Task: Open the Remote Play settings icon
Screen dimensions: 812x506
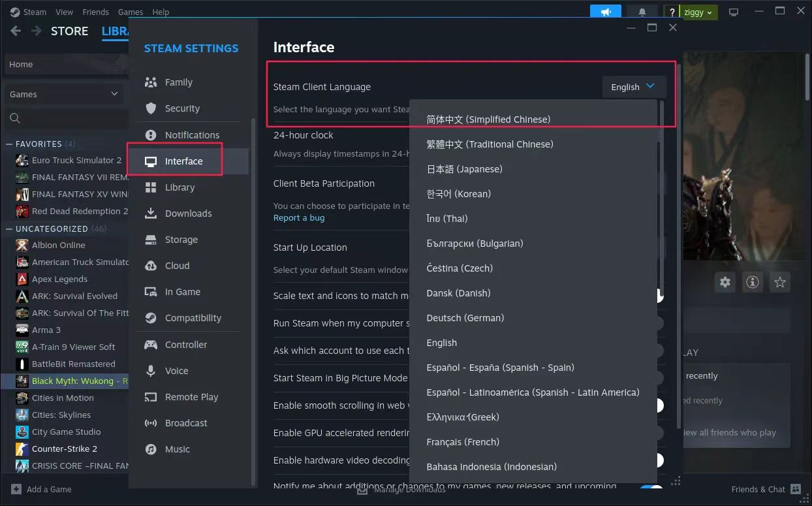Action: point(151,397)
